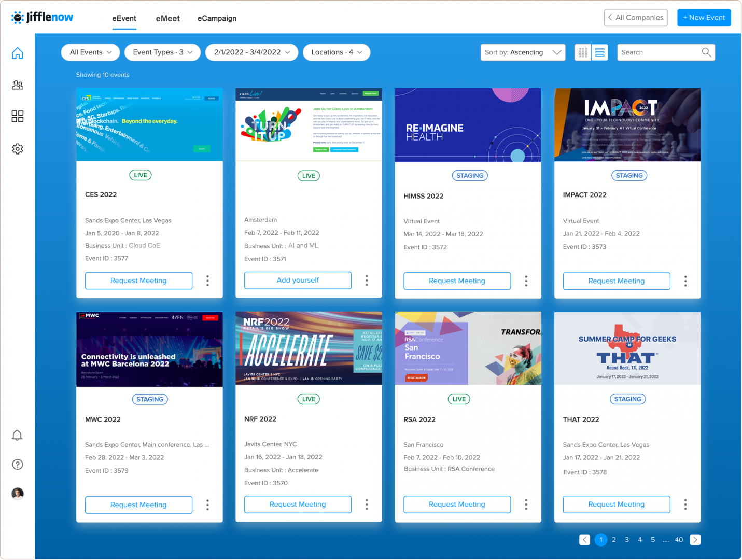Open the RSA Conference banner thumbnail

pos(468,348)
